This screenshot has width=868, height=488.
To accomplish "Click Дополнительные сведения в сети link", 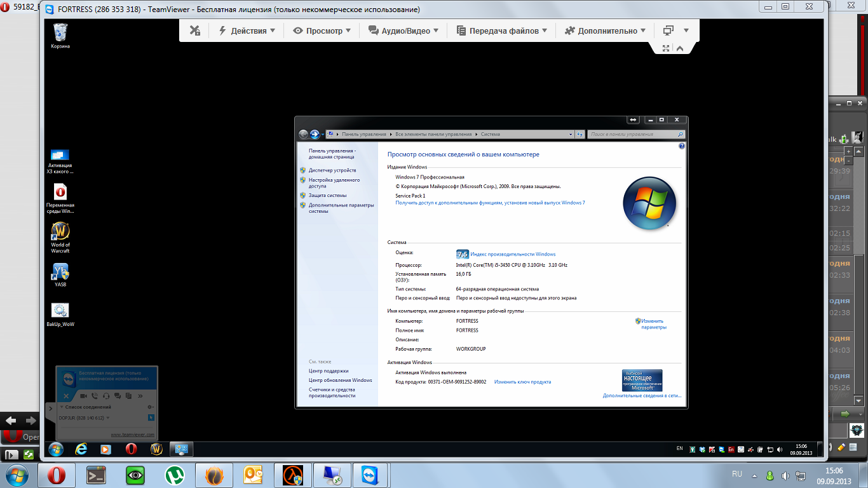I will click(x=642, y=395).
